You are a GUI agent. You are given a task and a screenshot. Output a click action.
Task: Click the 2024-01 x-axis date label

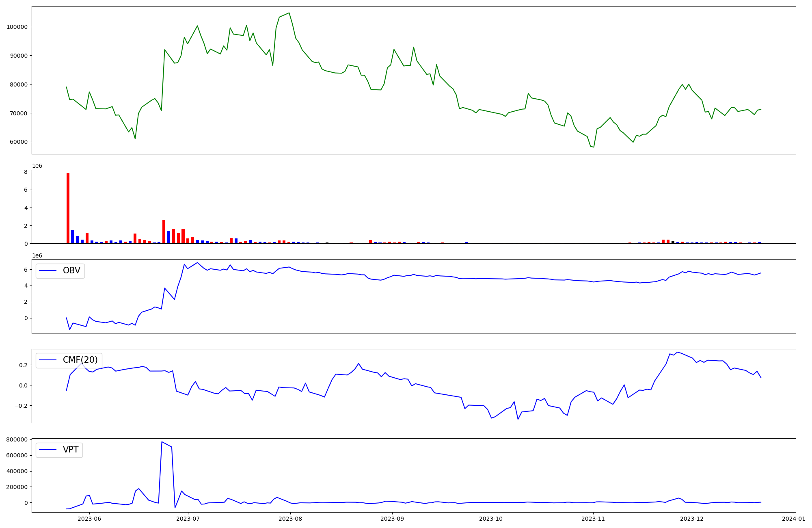coord(793,519)
